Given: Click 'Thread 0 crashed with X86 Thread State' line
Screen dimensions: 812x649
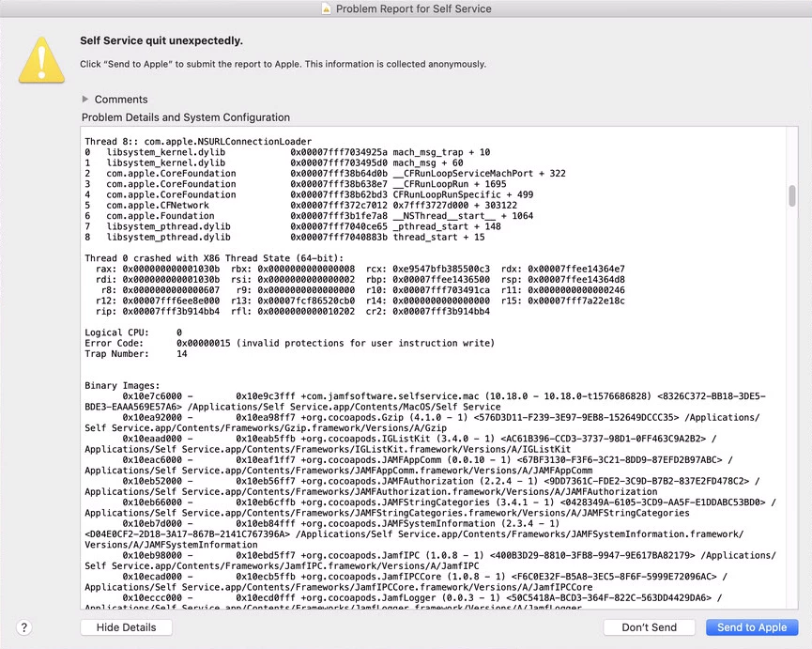Looking at the screenshot, I should pyautogui.click(x=214, y=258).
